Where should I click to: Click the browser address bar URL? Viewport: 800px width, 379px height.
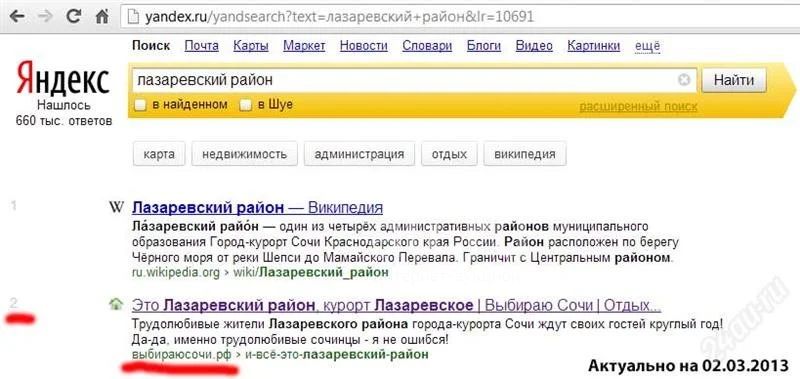(x=339, y=17)
